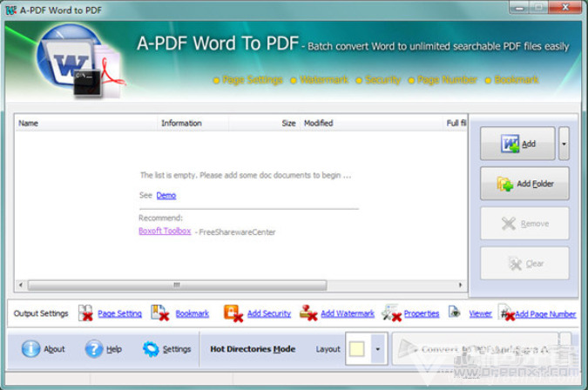
Task: Click the scroll left arrow
Action: coord(21,286)
